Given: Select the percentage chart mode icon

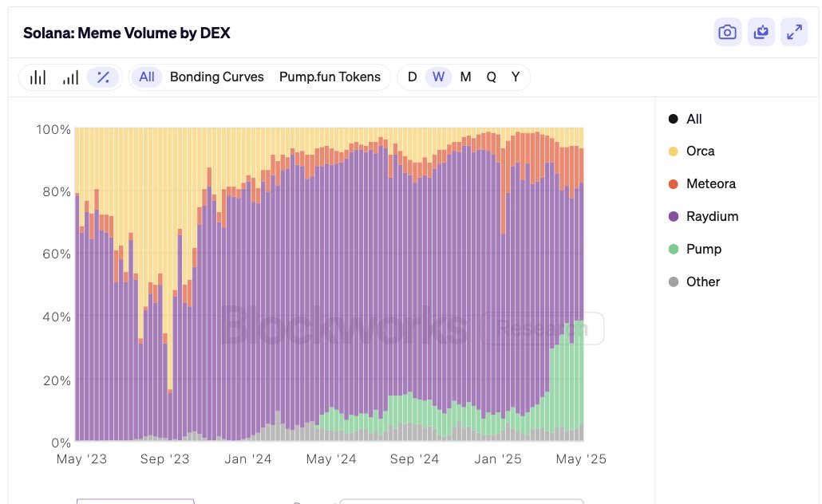Looking at the screenshot, I should pos(103,77).
